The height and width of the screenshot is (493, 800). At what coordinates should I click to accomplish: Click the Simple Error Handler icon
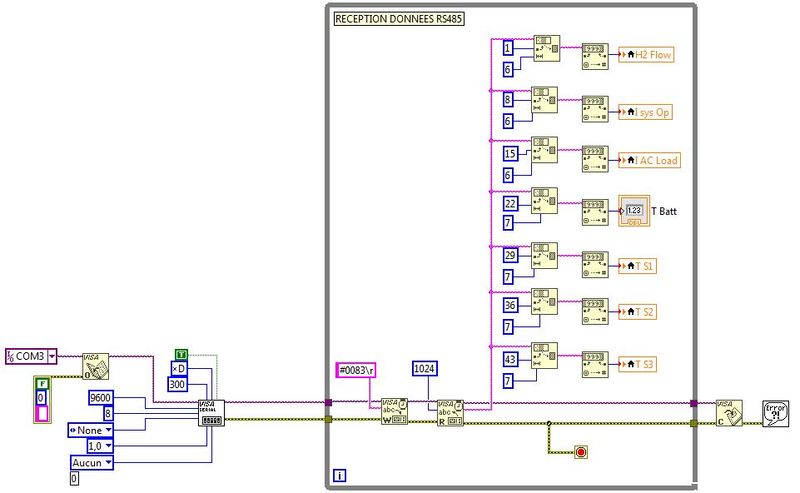pyautogui.click(x=776, y=412)
